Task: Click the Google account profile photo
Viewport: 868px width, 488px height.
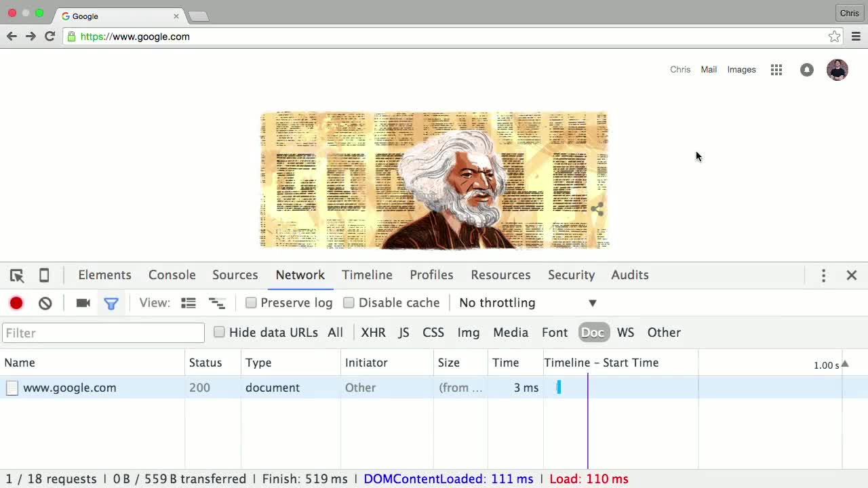Action: (x=837, y=70)
